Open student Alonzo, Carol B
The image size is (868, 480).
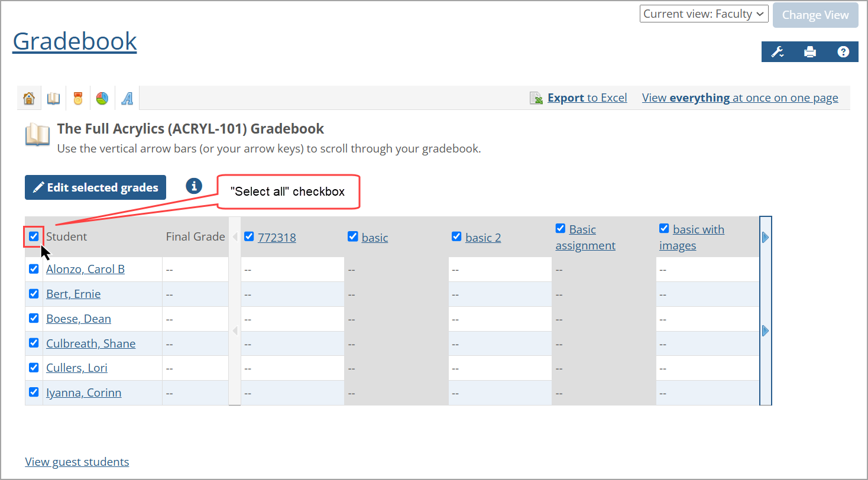coord(86,269)
